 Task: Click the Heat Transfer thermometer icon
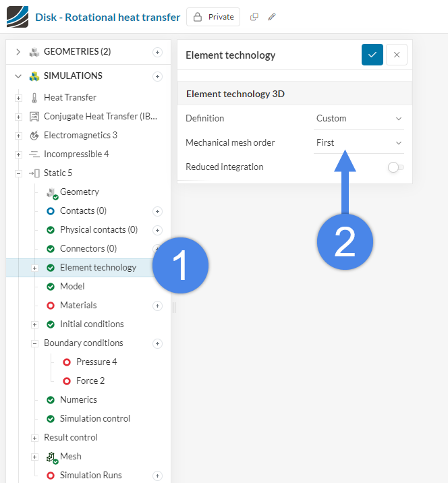point(34,98)
